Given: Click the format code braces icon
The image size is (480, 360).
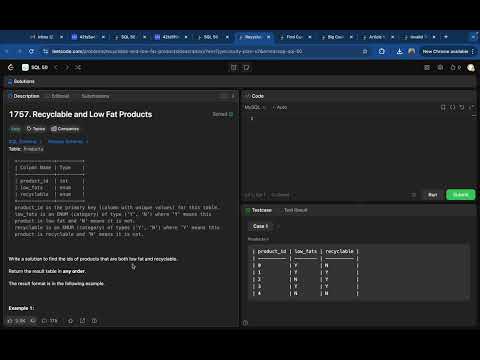Looking at the screenshot, I should (x=452, y=107).
